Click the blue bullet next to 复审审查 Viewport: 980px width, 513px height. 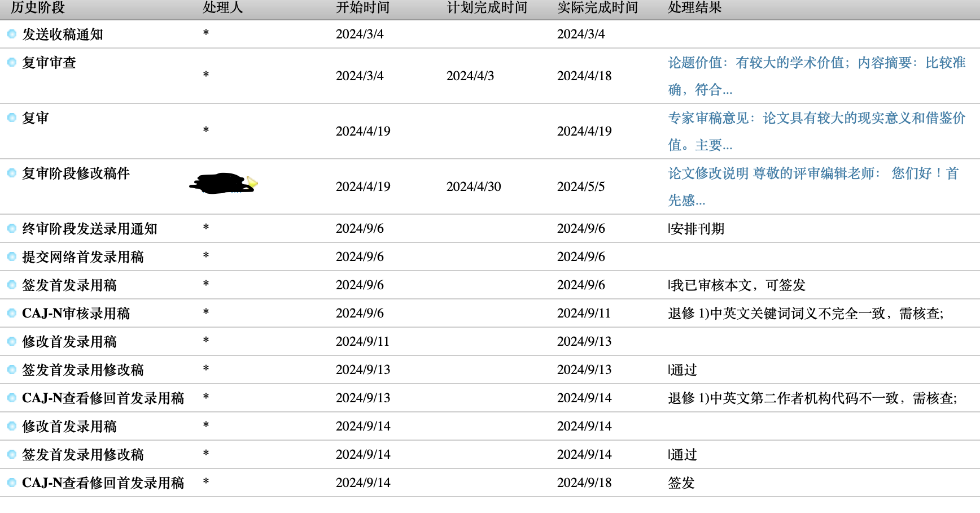[x=11, y=62]
